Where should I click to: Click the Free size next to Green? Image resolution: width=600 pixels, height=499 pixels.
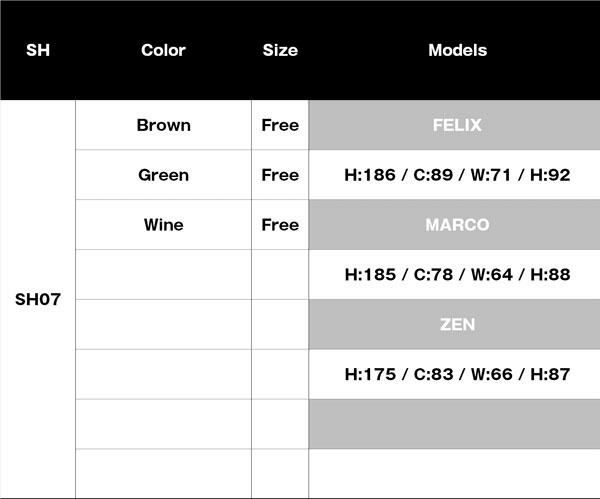[280, 175]
